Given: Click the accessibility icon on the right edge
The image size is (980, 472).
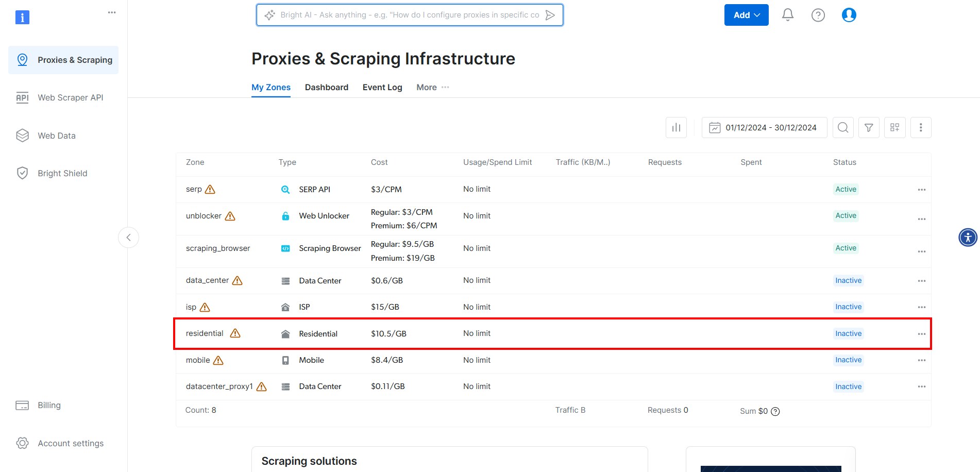Looking at the screenshot, I should coord(968,238).
